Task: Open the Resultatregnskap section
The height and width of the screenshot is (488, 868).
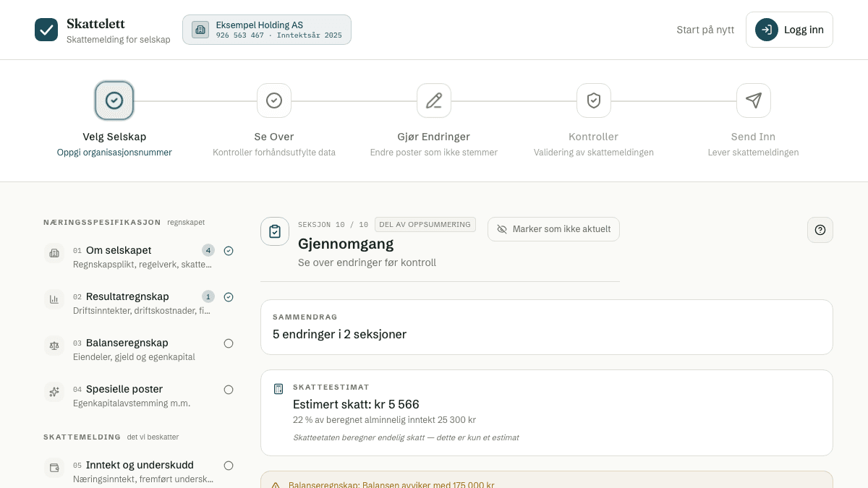Action: (139, 303)
